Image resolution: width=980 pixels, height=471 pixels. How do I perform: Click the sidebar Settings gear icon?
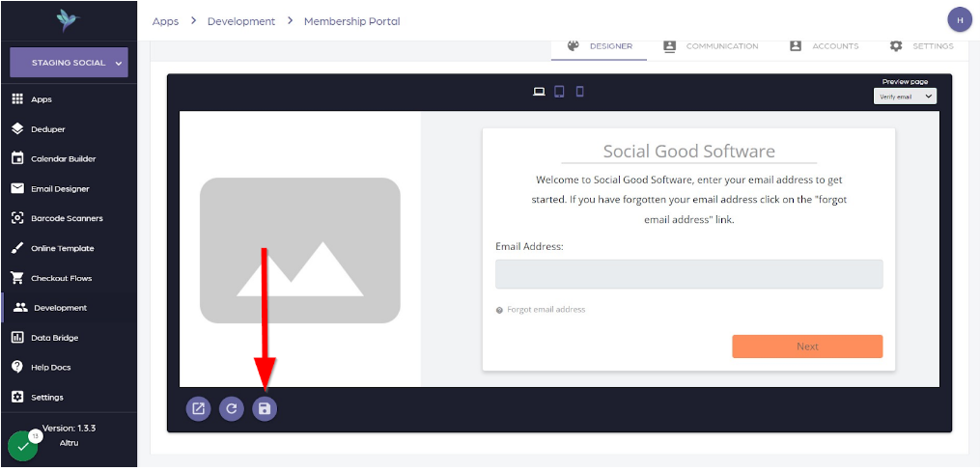[x=17, y=398]
